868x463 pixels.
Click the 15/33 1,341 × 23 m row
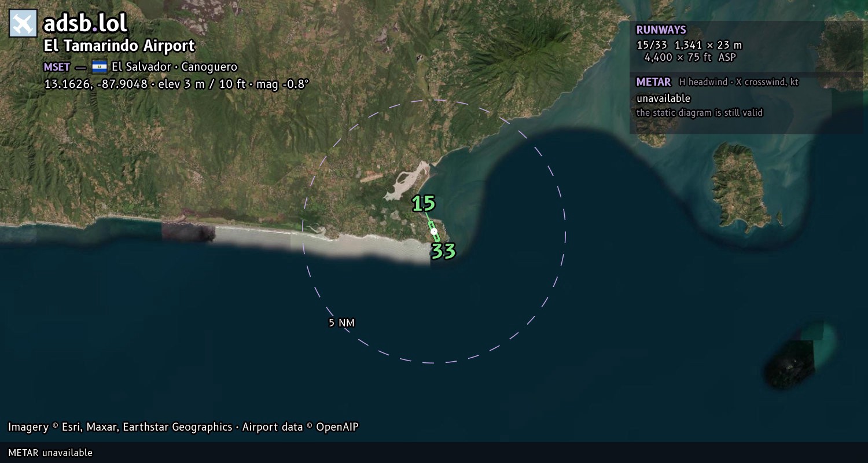coord(689,45)
